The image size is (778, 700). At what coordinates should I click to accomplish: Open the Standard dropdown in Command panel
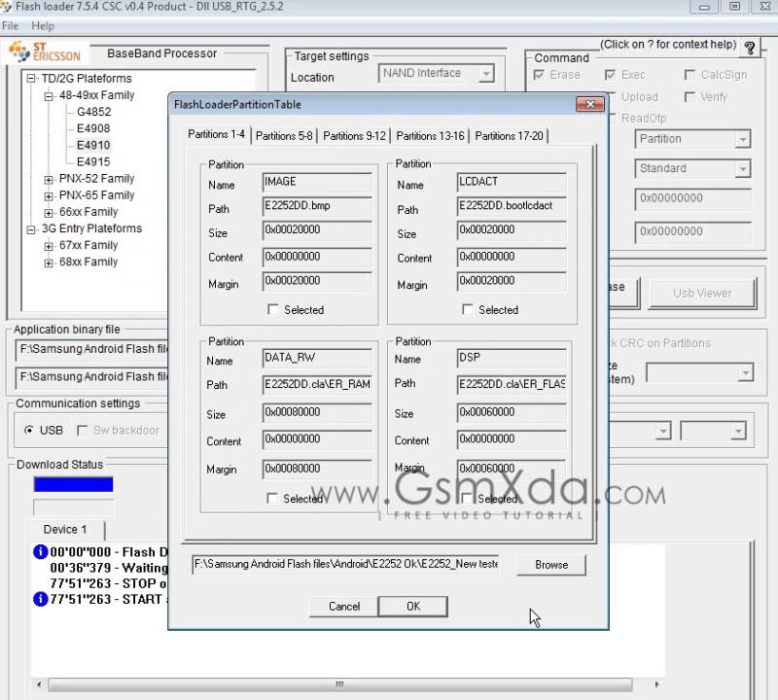coord(742,169)
